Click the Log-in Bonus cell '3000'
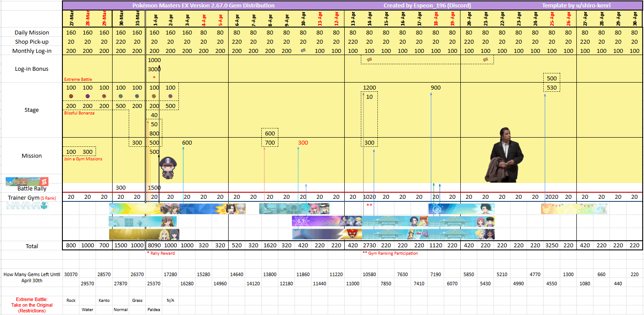The image size is (644, 315). [154, 69]
